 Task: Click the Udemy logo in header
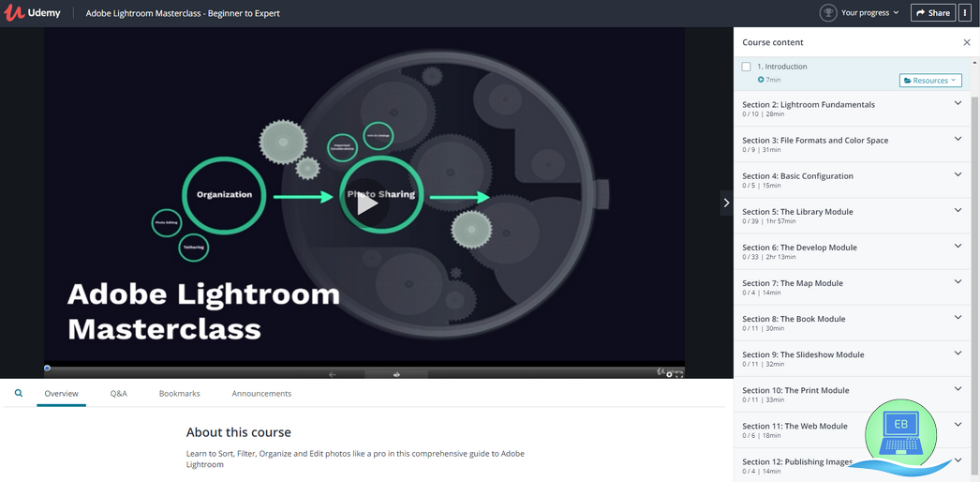tap(32, 12)
